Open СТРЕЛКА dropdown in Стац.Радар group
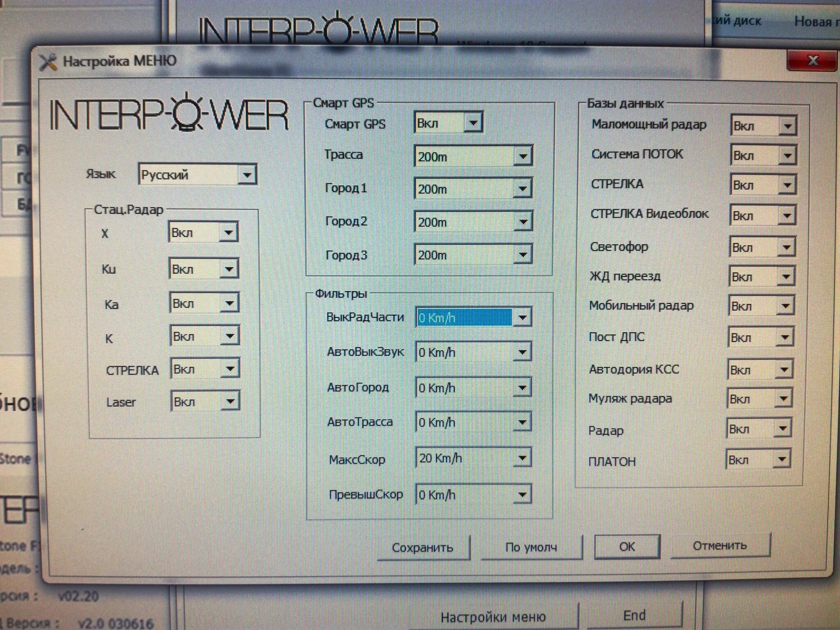The image size is (840, 630). point(205,369)
